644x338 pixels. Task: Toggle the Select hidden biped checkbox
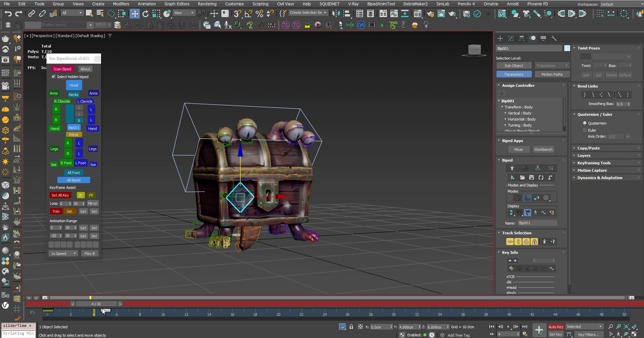pyautogui.click(x=53, y=77)
